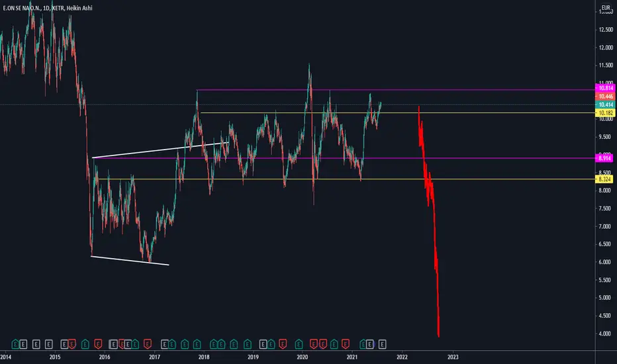
Task: Click the yellow 8.324 price label
Action: [604, 179]
